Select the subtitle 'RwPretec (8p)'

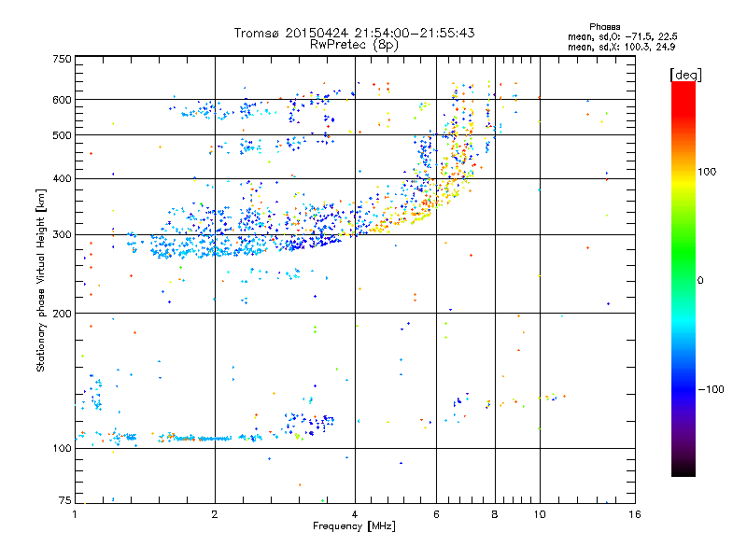coord(354,45)
